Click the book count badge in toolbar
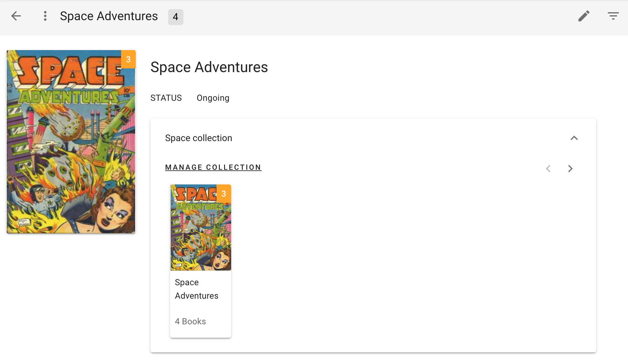Viewport: 628px width, 364px height. pyautogui.click(x=175, y=17)
